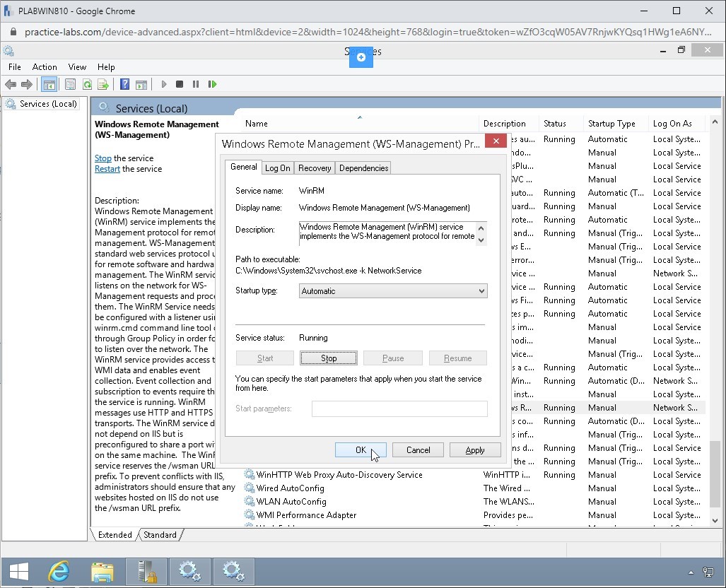Switch to the Log On tab
This screenshot has width=726, height=588.
pos(277,168)
